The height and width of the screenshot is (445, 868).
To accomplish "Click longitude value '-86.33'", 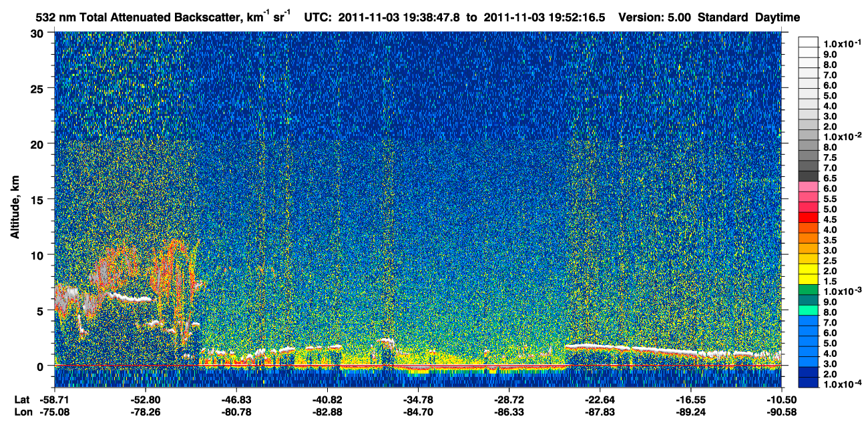I will tap(509, 412).
